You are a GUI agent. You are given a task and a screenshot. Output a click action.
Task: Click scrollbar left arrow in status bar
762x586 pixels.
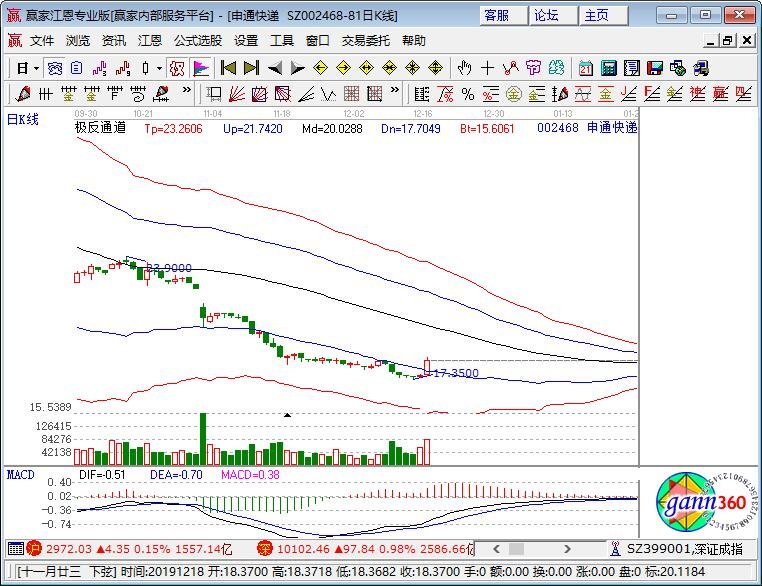496,549
